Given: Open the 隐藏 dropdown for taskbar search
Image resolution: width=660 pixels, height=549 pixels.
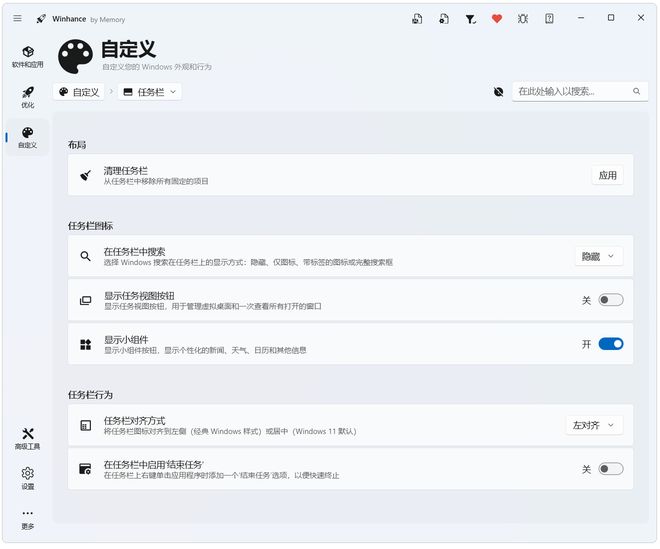Looking at the screenshot, I should [599, 256].
